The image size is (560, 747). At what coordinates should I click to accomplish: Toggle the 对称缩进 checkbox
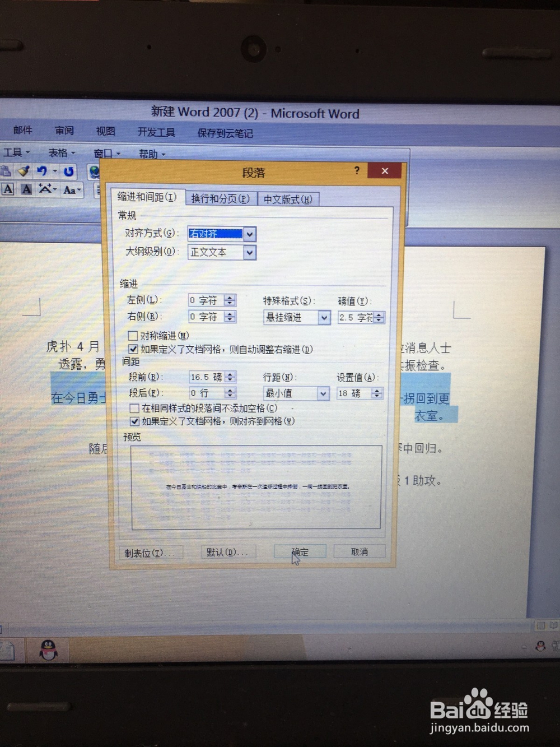[133, 335]
